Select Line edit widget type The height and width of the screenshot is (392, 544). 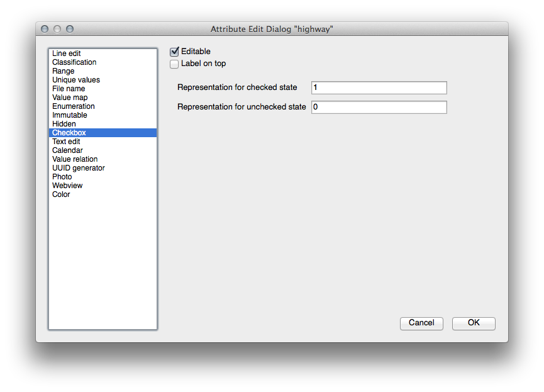pyautogui.click(x=67, y=53)
